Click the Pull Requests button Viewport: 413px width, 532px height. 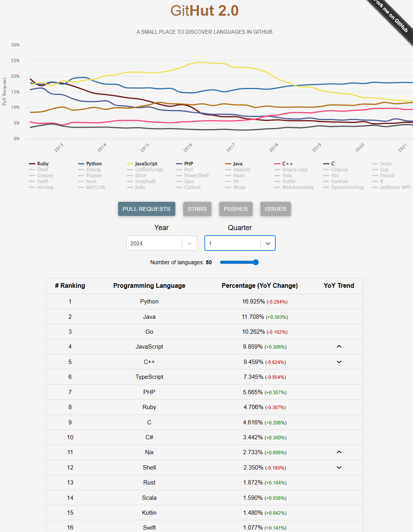coord(146,209)
